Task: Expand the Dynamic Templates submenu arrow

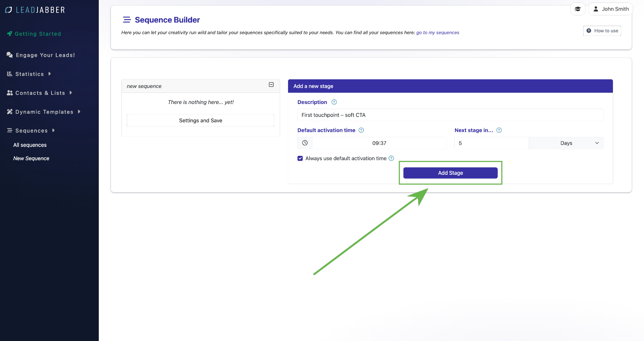Action: coord(79,112)
